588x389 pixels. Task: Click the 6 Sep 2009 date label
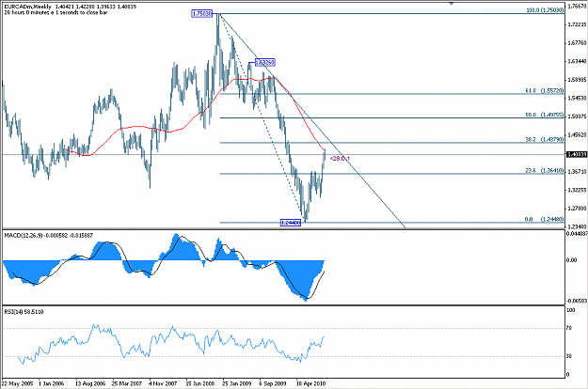273,383
